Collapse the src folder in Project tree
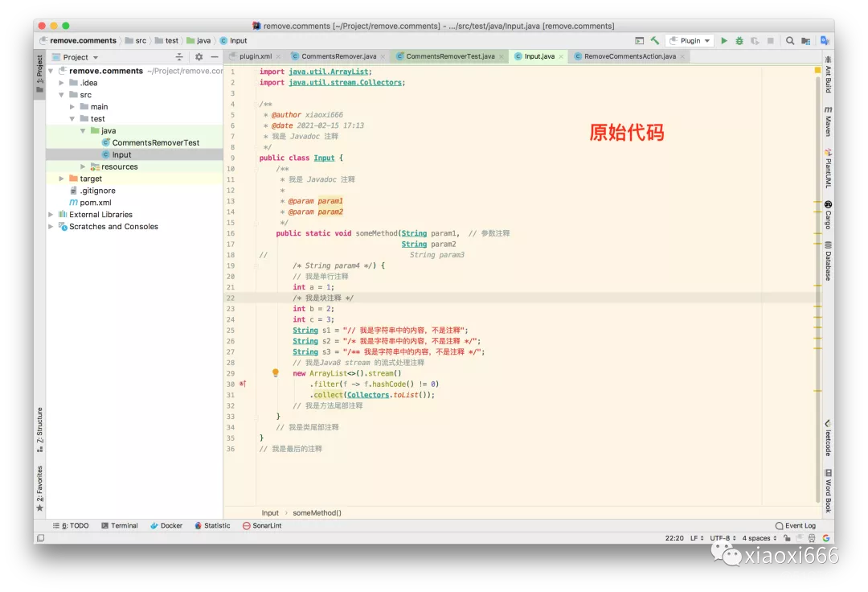Image resolution: width=868 pixels, height=592 pixels. (62, 94)
